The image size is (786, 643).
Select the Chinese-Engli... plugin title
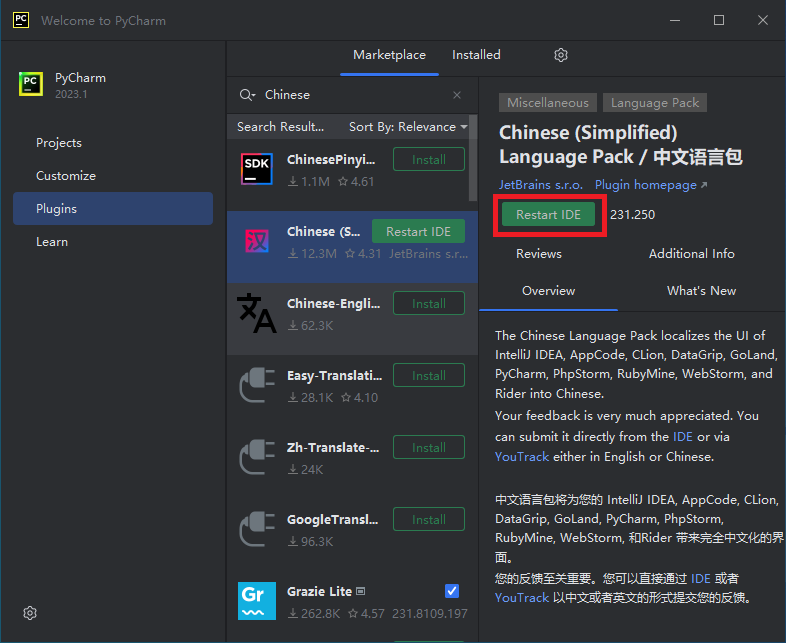[333, 304]
